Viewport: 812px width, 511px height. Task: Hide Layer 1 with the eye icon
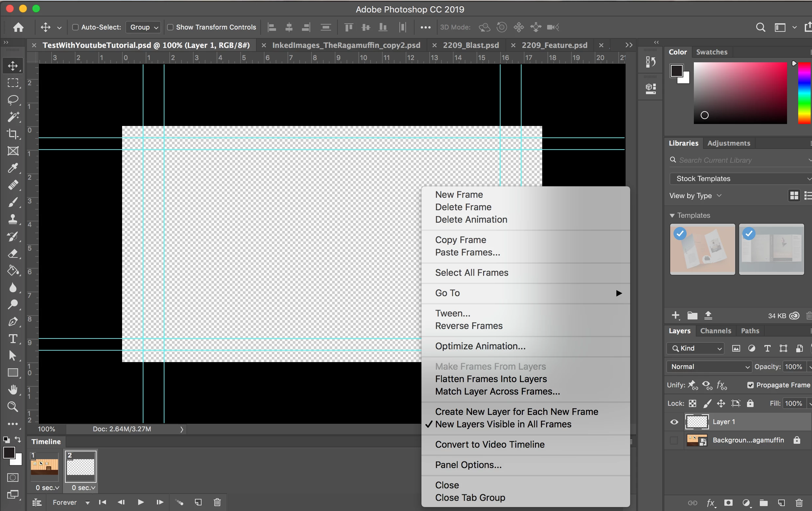[674, 422]
